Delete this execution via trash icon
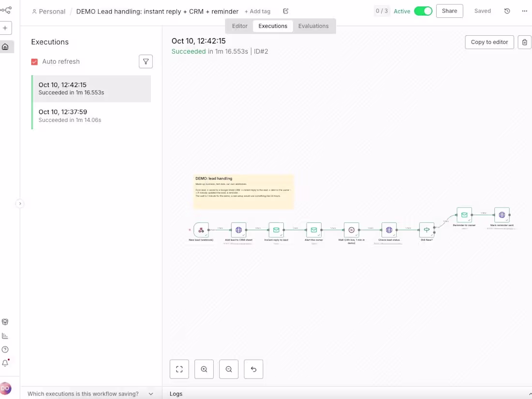 [525, 42]
